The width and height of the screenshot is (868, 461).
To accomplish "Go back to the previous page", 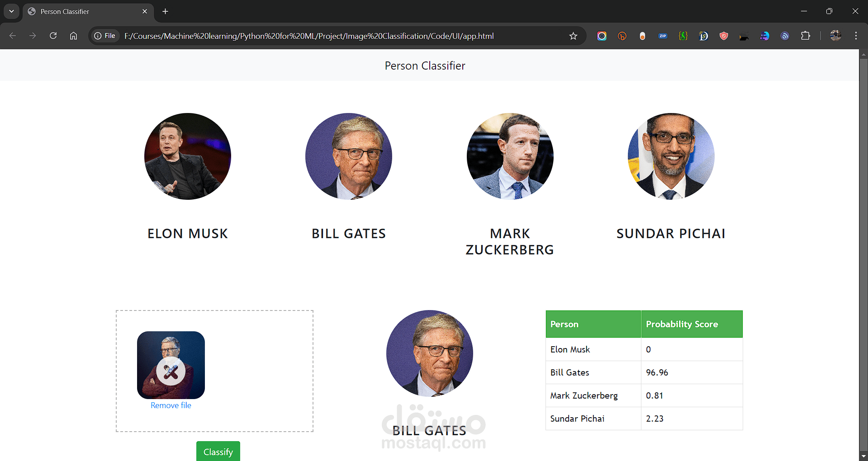I will tap(13, 36).
